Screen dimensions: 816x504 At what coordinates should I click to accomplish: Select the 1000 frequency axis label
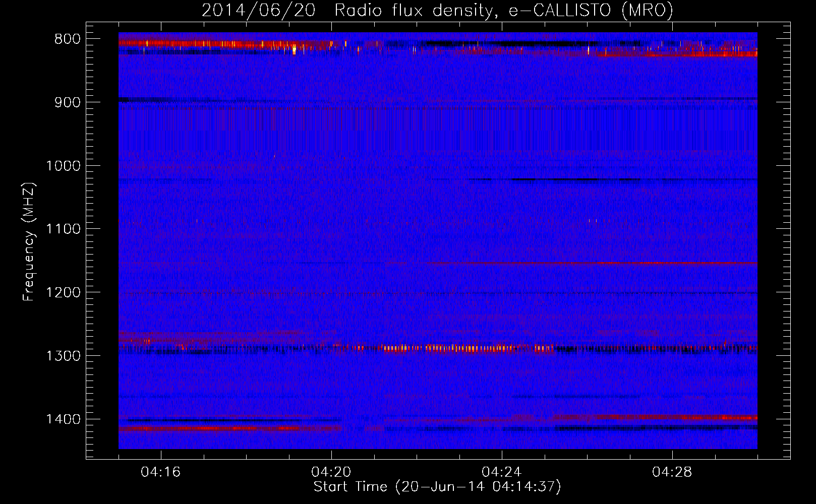(63, 166)
